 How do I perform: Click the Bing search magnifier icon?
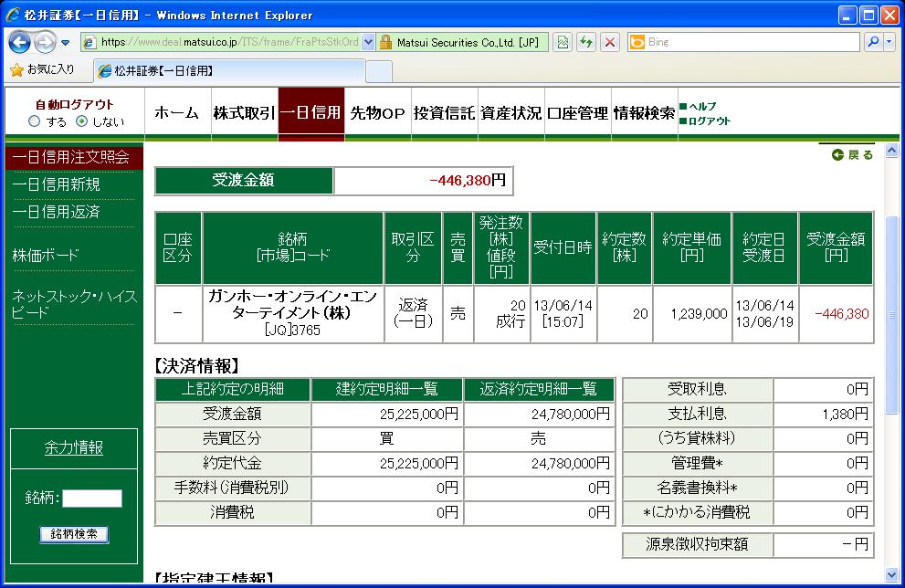[x=873, y=42]
